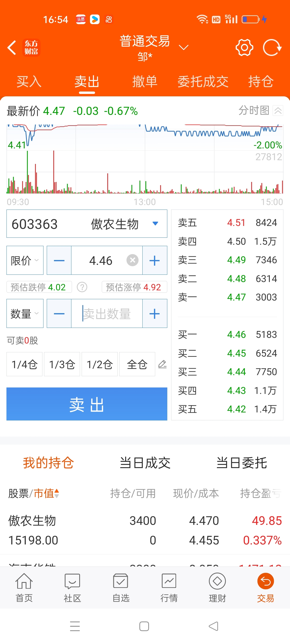Open trading settings gear icon

(x=244, y=47)
